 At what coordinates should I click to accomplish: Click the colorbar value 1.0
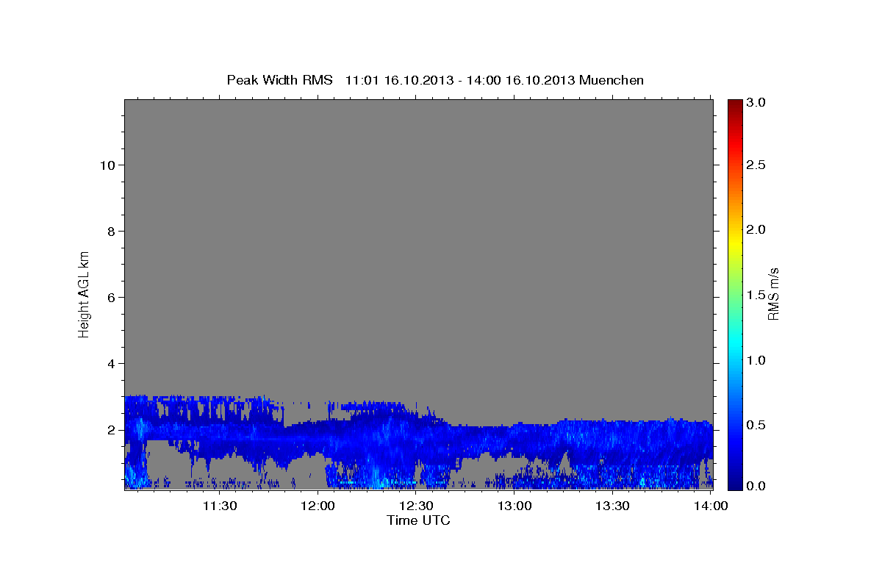(x=757, y=360)
